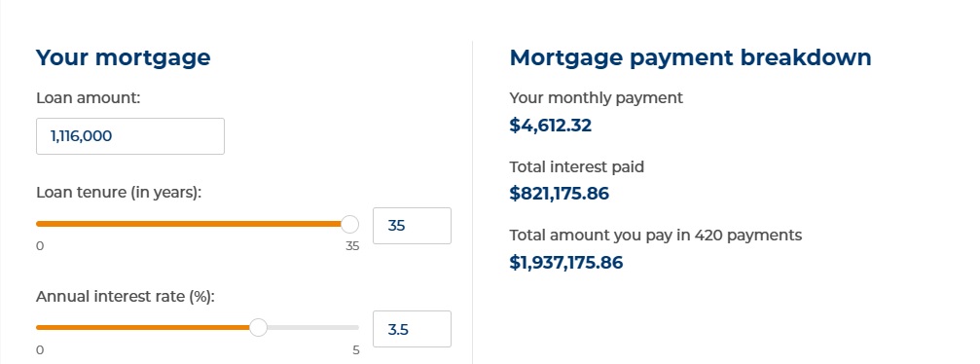Select the Loan tenure box showing 35
980x364 pixels.
click(x=412, y=226)
